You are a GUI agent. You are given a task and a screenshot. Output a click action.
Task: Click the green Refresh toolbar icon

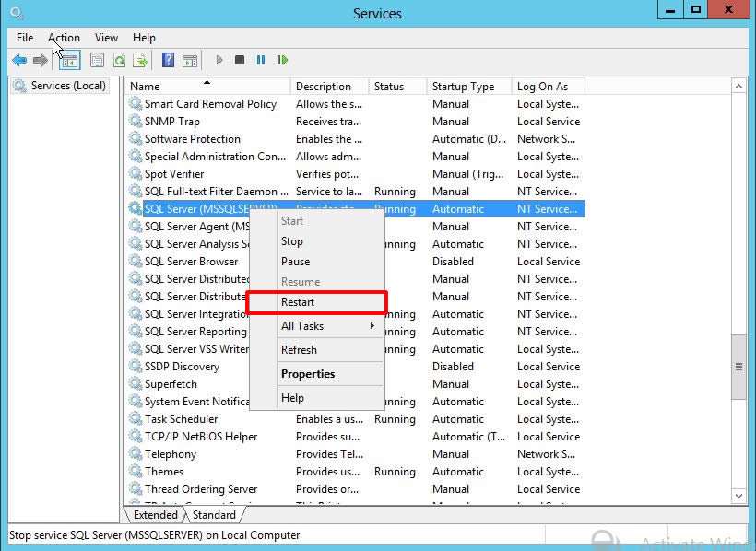click(119, 61)
